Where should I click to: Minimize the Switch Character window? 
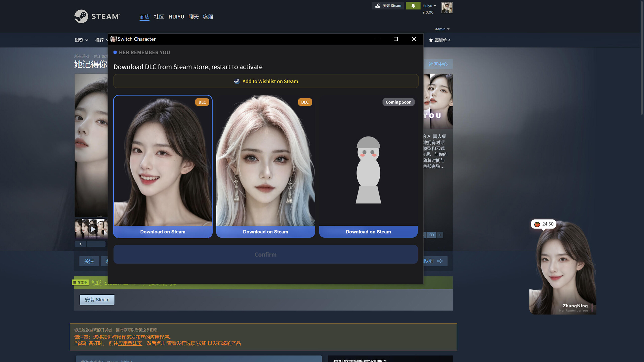click(378, 39)
